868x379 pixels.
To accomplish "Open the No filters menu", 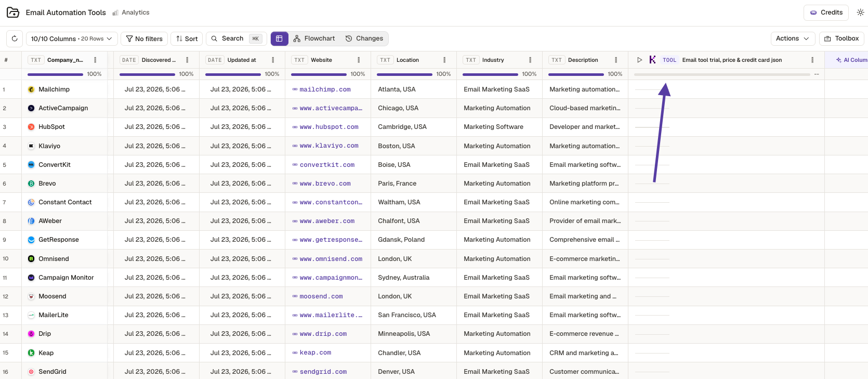I will tap(144, 38).
